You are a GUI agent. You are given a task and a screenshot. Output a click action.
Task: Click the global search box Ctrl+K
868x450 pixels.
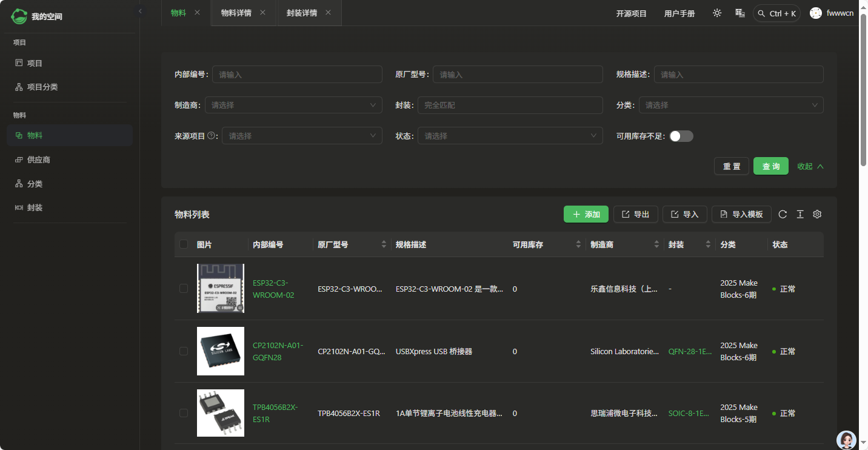[x=776, y=12]
